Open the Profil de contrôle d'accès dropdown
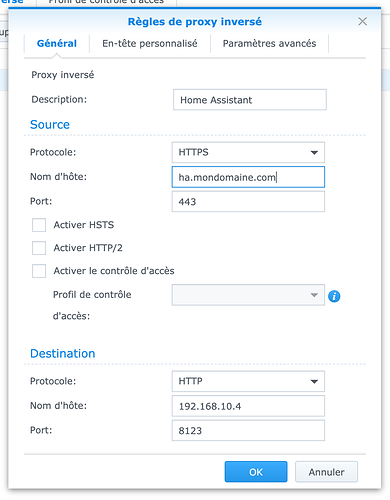This screenshot has width=390, height=500. pos(248,295)
